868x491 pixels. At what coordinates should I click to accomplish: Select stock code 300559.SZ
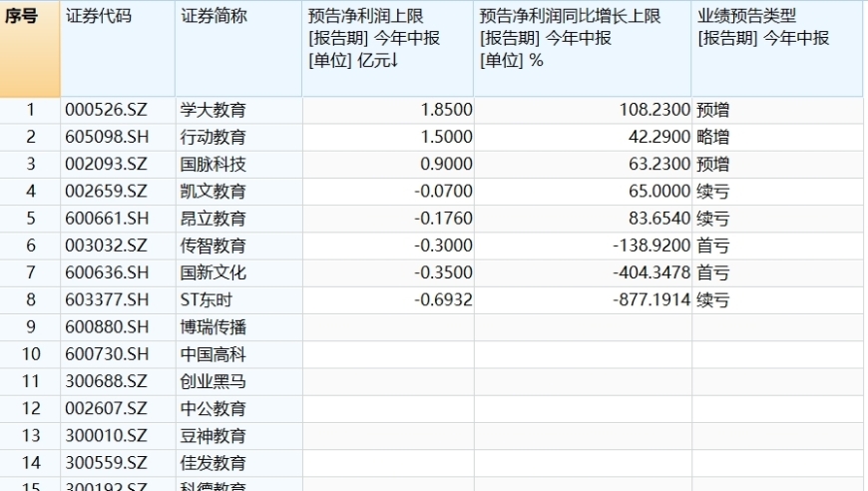(x=107, y=462)
